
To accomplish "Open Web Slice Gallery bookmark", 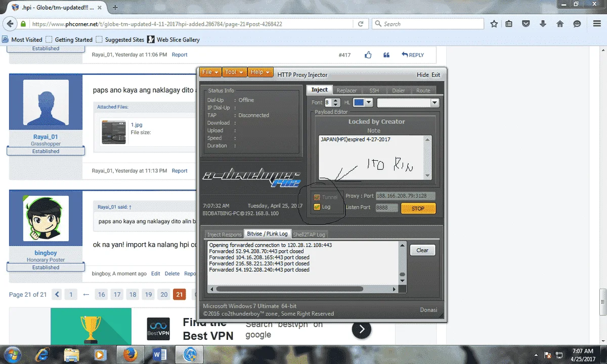I will [x=174, y=39].
